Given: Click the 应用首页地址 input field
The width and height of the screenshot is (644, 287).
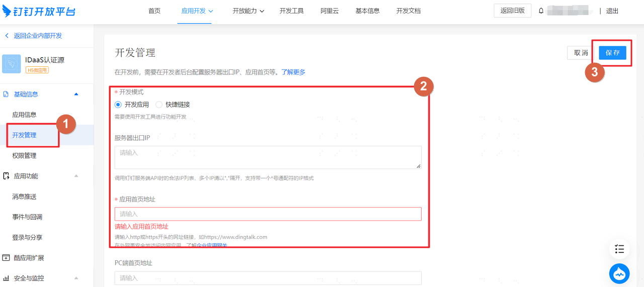Looking at the screenshot, I should (x=268, y=214).
